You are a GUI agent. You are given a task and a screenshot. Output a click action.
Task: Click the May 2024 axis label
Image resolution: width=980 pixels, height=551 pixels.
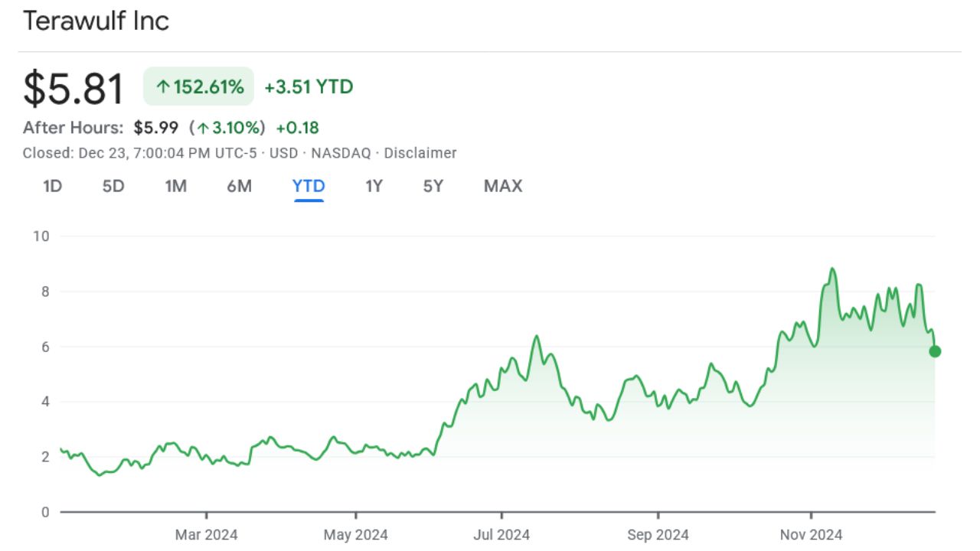[356, 534]
